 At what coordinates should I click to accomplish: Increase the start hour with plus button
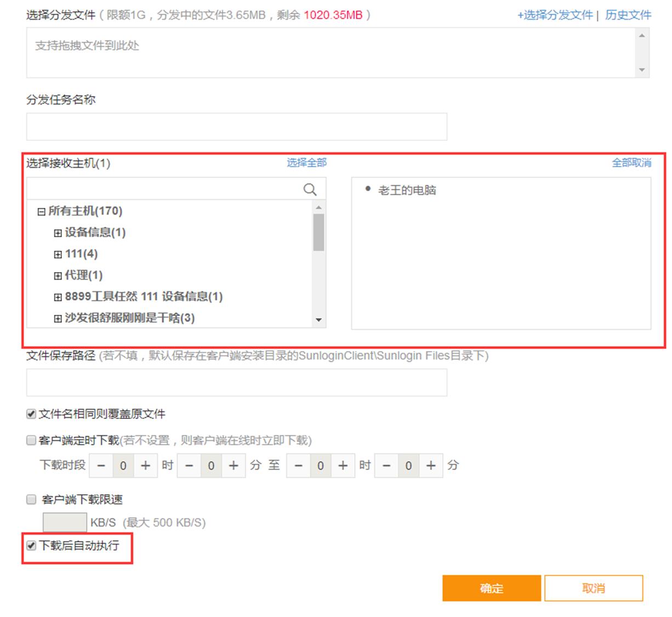coord(145,466)
